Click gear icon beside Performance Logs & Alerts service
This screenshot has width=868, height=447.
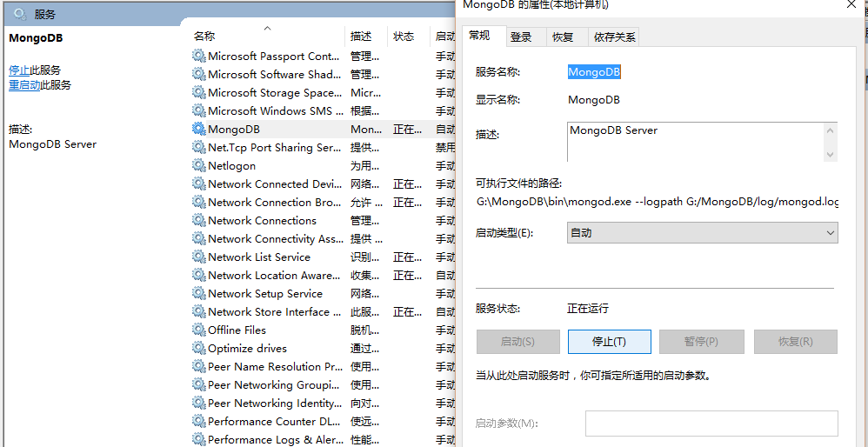198,439
